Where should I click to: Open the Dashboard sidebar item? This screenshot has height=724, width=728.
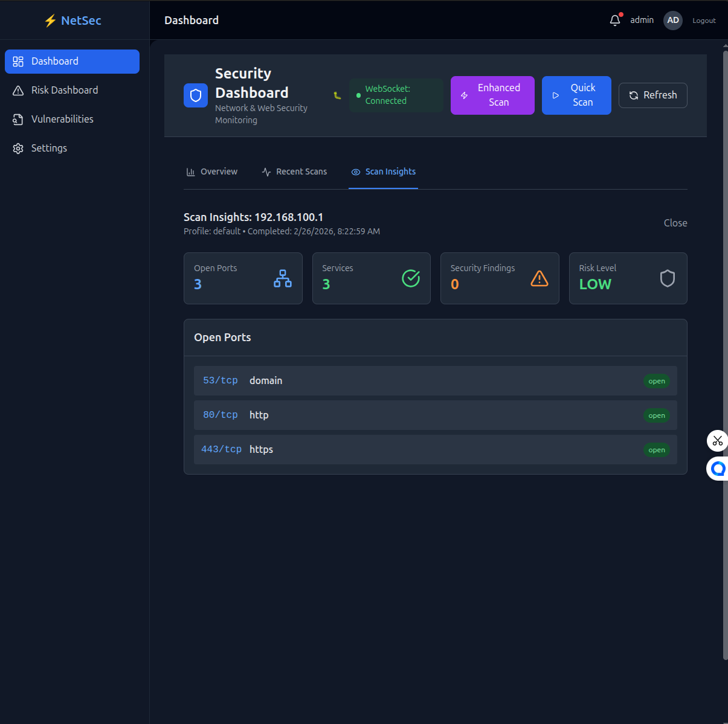pos(72,62)
